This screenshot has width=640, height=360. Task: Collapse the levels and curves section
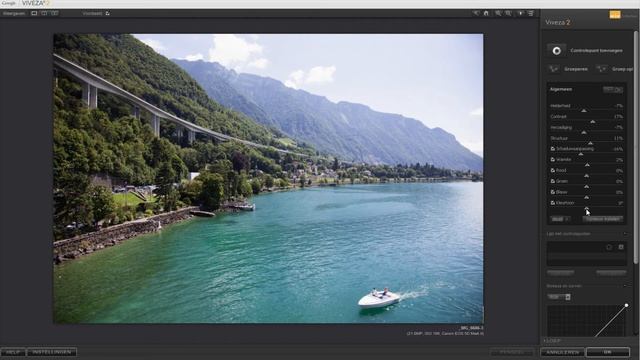tap(625, 286)
